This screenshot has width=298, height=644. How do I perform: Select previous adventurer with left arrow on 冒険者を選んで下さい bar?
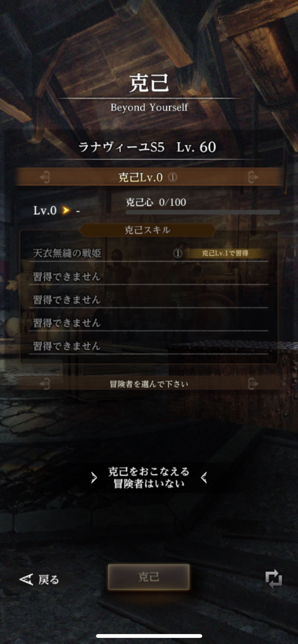45,384
